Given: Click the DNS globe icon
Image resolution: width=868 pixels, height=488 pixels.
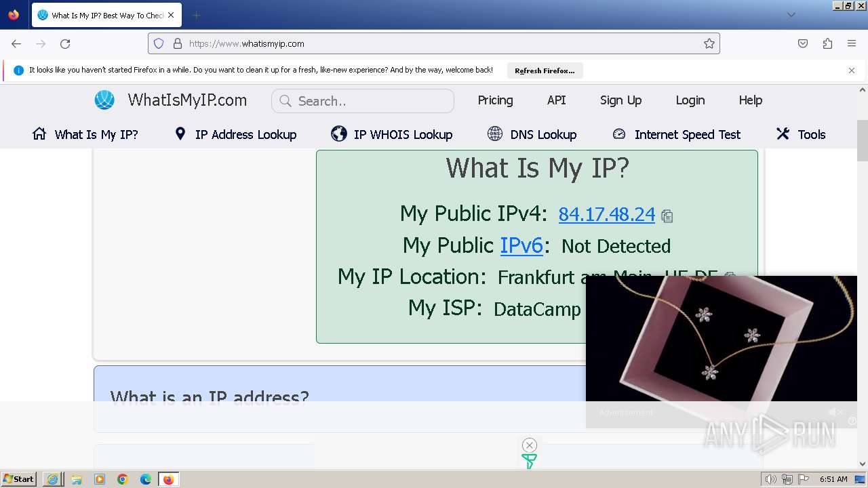Looking at the screenshot, I should pos(495,134).
